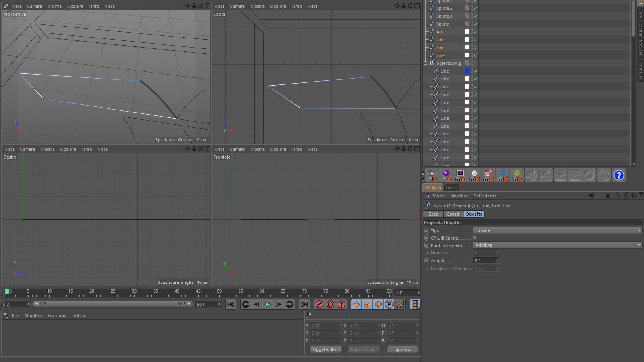Image resolution: width=644 pixels, height=362 pixels.
Task: Toggle the Tipo animation circle
Action: [427, 231]
